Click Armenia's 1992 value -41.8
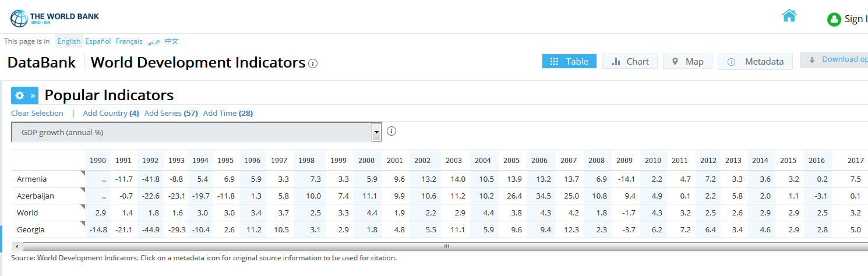The image size is (868, 276). point(150,179)
